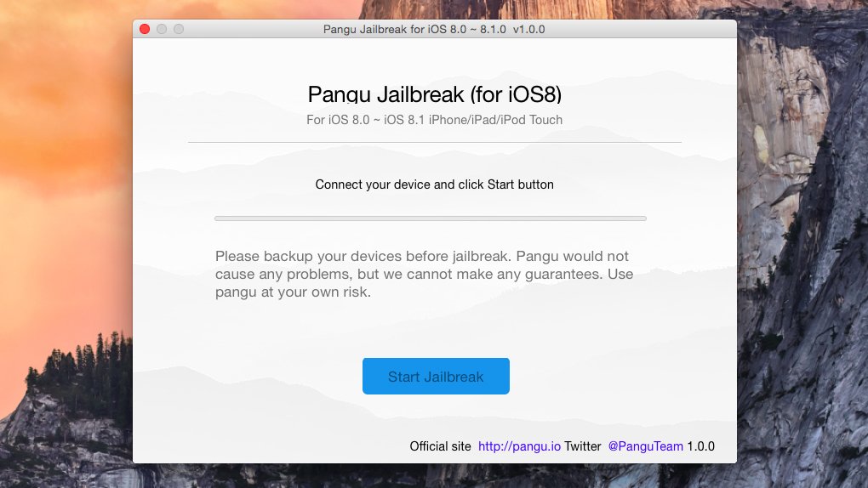This screenshot has width=868, height=488.
Task: Click the rocky cliff desktop background
Action: point(802,249)
